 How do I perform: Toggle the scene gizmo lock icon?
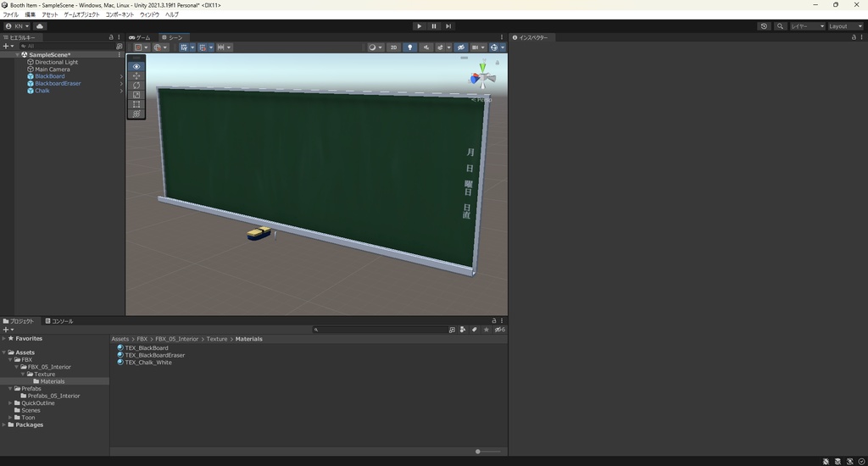click(497, 63)
